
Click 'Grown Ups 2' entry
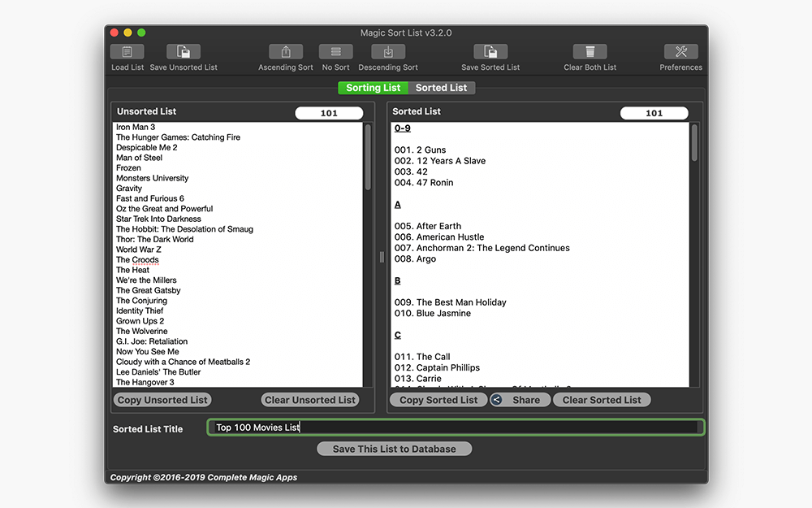(x=140, y=321)
